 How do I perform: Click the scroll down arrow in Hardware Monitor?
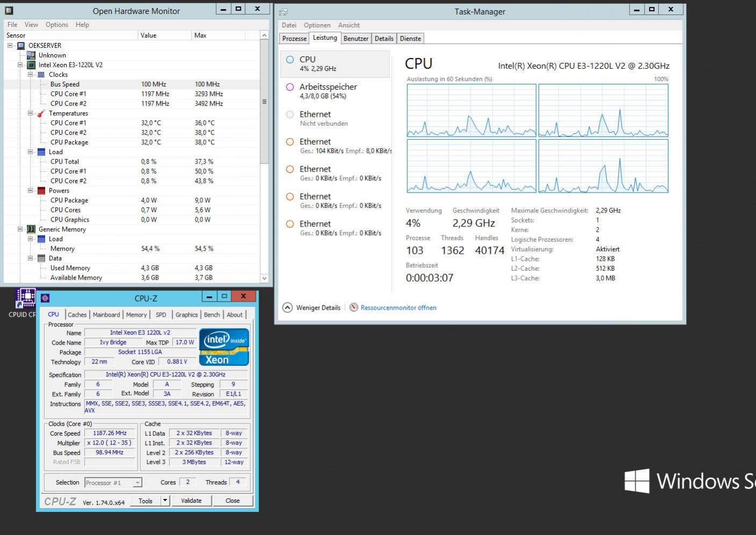click(264, 278)
